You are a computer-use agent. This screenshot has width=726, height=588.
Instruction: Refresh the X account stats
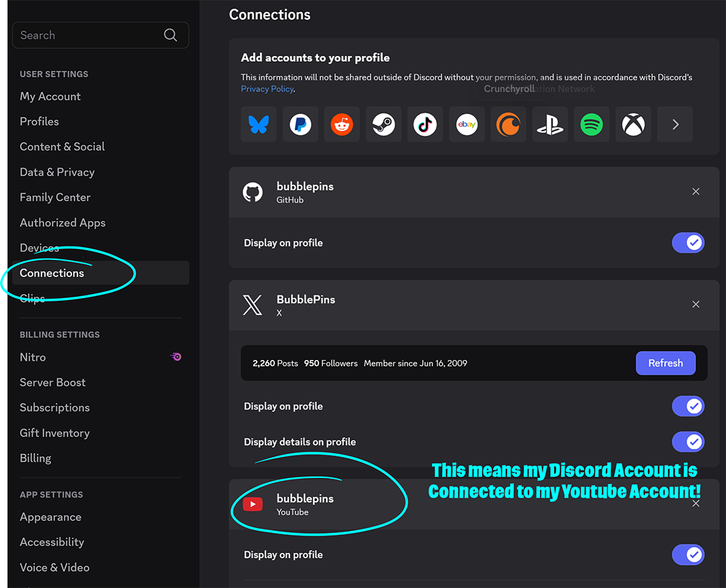[x=666, y=363]
